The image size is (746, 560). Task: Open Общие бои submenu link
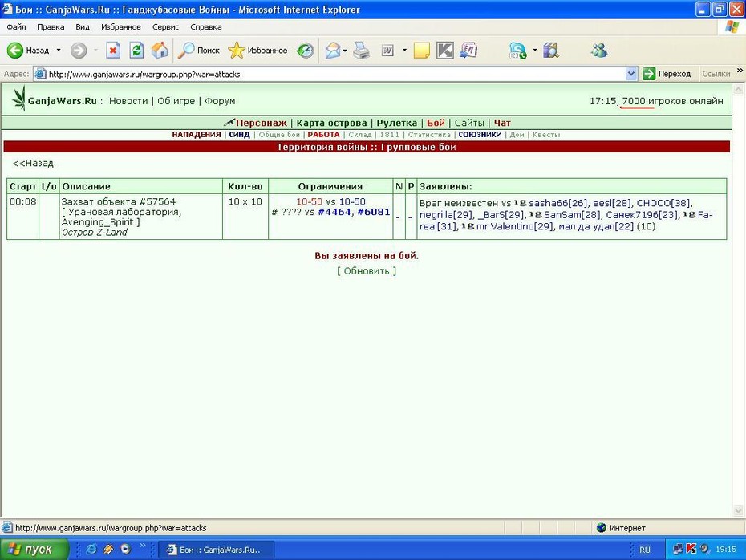pos(279,135)
